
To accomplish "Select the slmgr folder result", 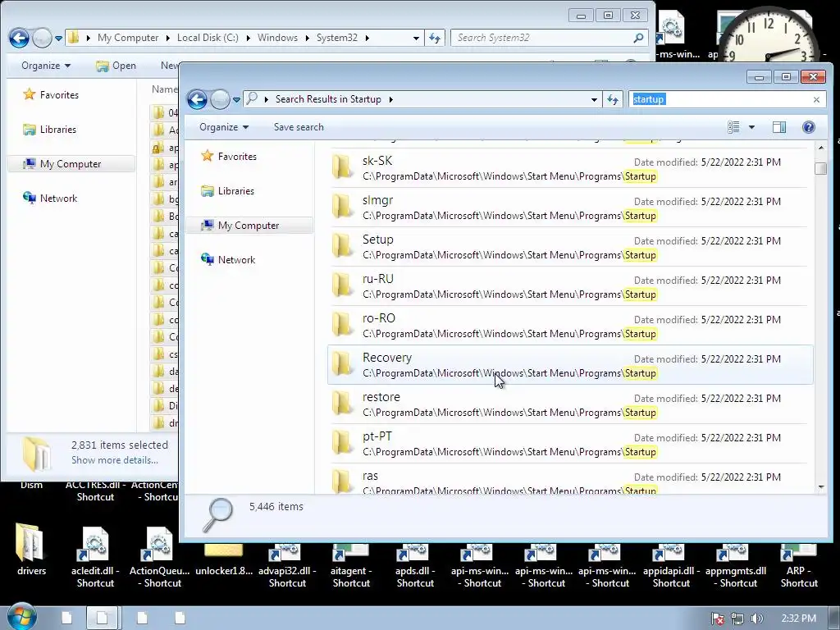I will tap(569, 208).
